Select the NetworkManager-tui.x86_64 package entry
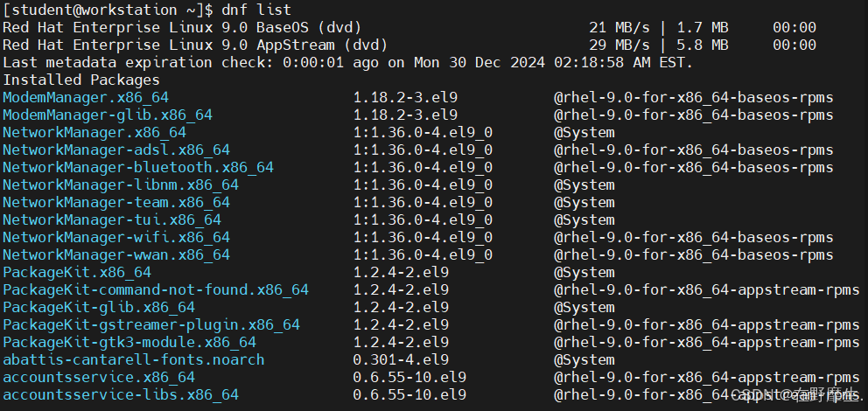 click(112, 220)
